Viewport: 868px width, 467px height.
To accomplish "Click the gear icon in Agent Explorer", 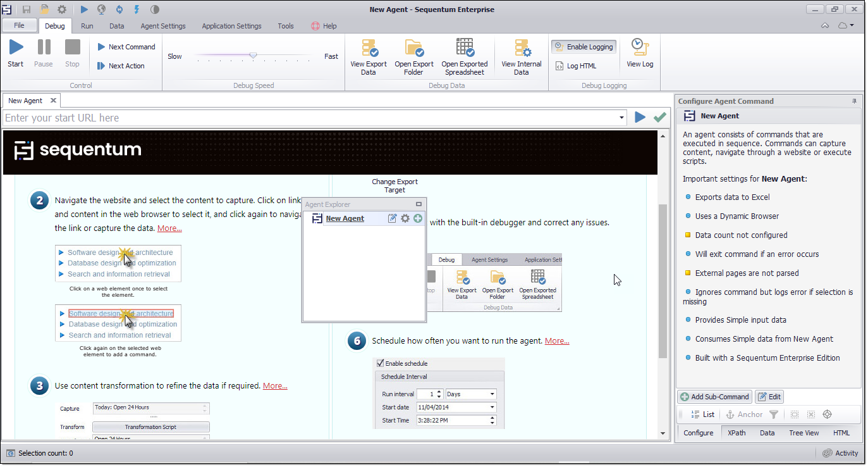I will tap(405, 218).
